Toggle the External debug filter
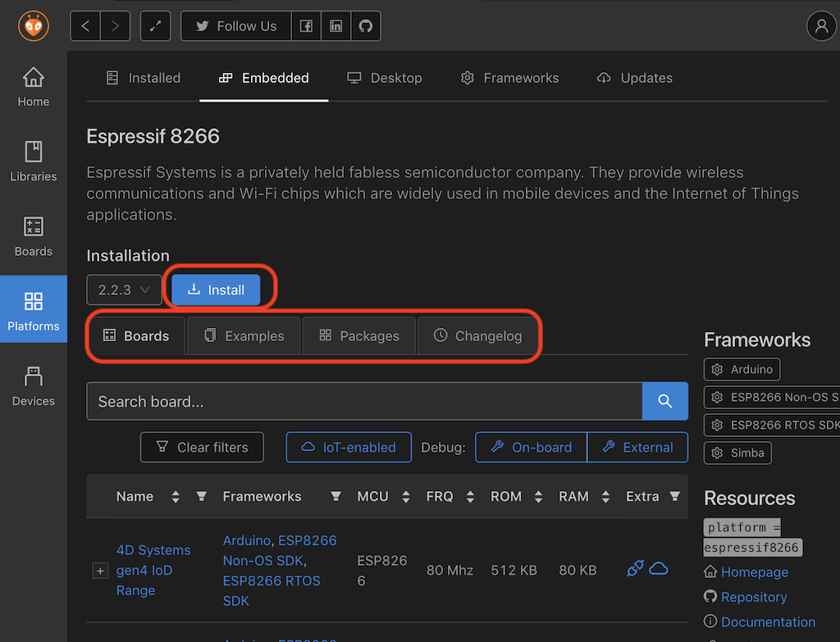 [637, 447]
